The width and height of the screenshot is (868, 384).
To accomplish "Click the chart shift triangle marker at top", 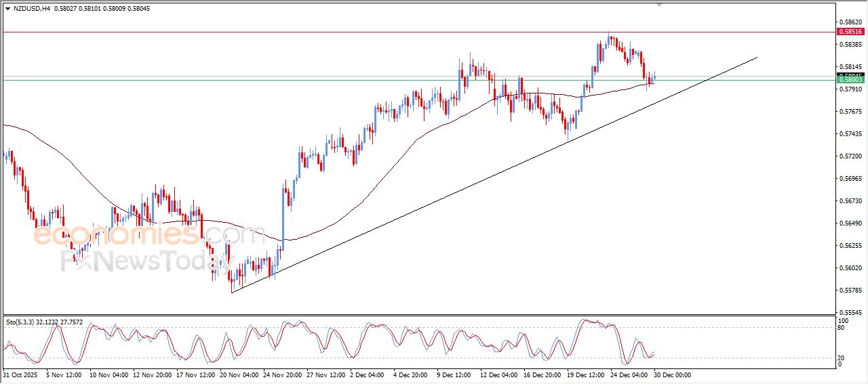I will (x=658, y=5).
